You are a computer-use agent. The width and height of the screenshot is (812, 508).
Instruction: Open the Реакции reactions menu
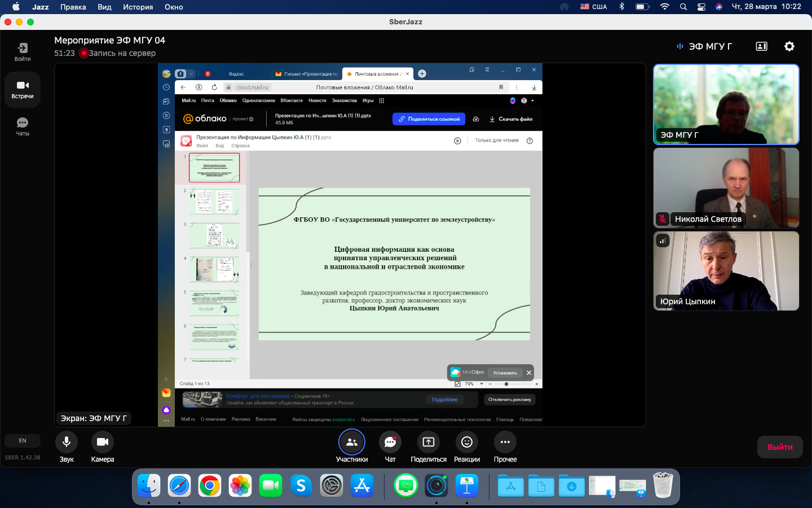[467, 442]
